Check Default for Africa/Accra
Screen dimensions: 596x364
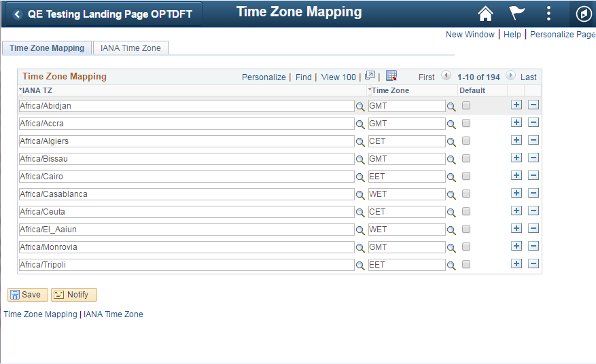(x=466, y=123)
